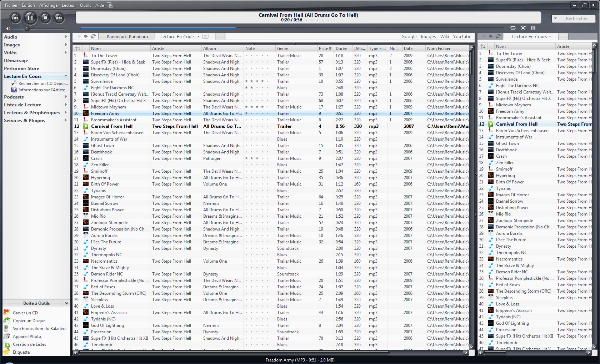Click the playing icon in right panel row 12
The image size is (600, 364).
491,124
